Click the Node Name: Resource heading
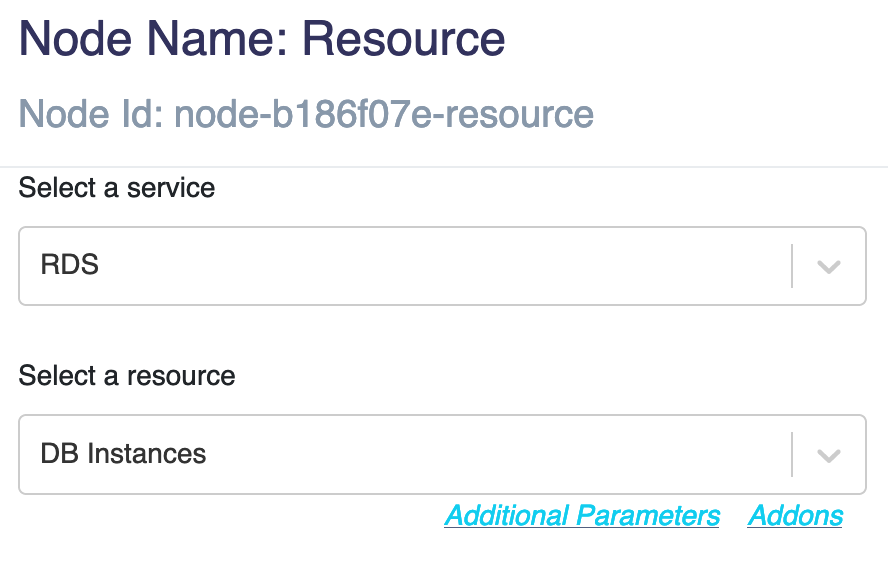This screenshot has width=888, height=564. pos(262,39)
